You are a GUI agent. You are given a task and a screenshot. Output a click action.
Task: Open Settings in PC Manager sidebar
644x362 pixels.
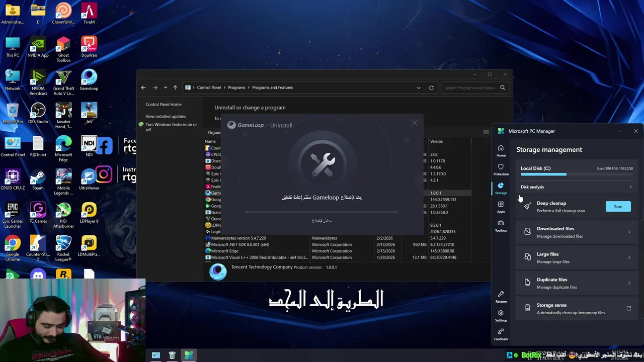click(501, 315)
